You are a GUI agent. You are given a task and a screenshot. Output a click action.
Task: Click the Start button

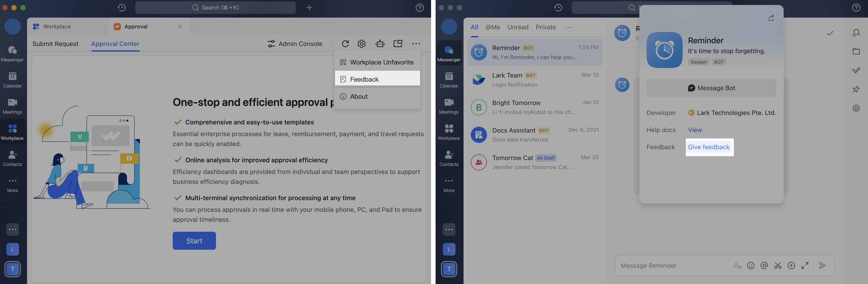194,240
